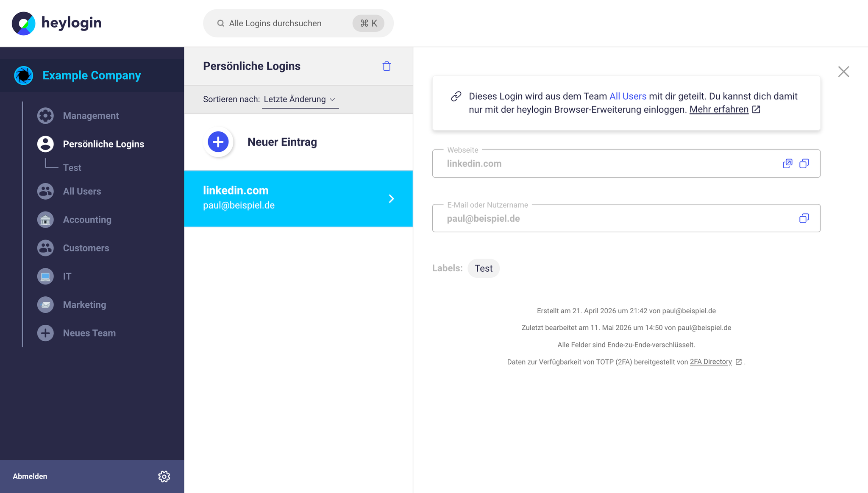The width and height of the screenshot is (868, 493).
Task: Open settings with the gear icon
Action: 164,476
